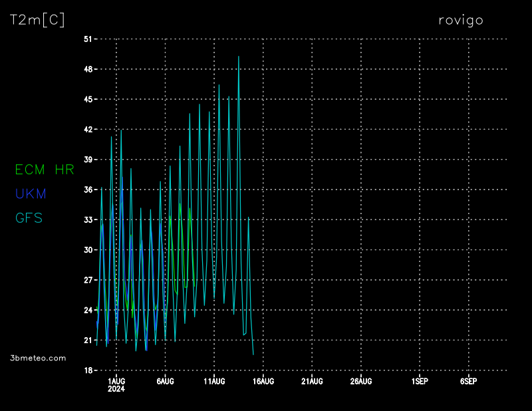Click the 51 value on the temperature axis
Image resolution: width=532 pixels, height=411 pixels.
pos(87,39)
